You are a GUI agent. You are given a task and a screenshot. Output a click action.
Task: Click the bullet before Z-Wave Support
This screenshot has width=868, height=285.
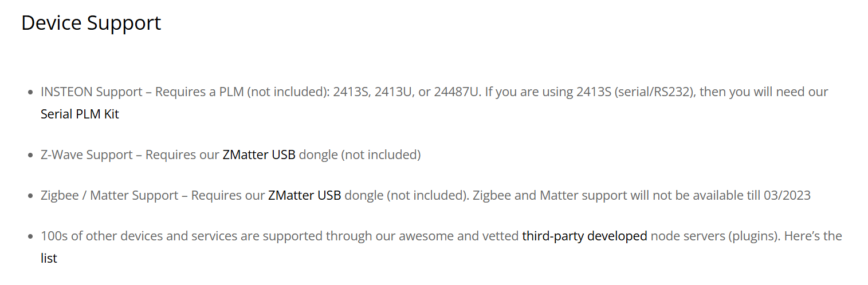coord(30,156)
